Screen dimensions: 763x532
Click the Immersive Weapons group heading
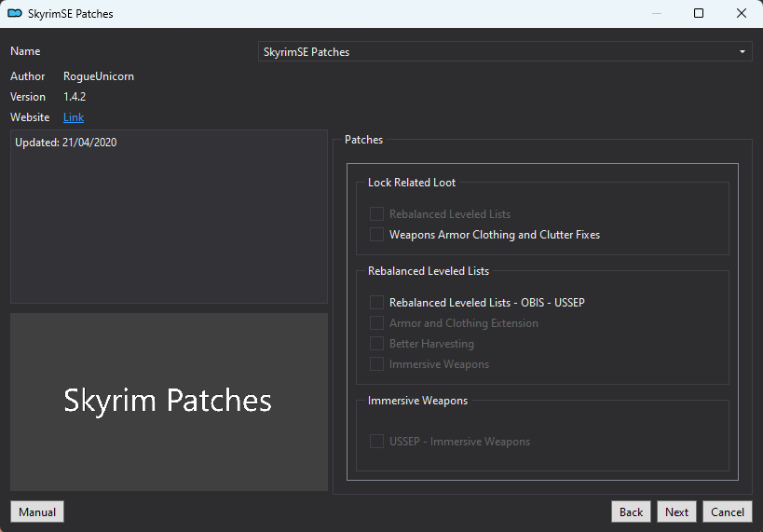tap(417, 401)
